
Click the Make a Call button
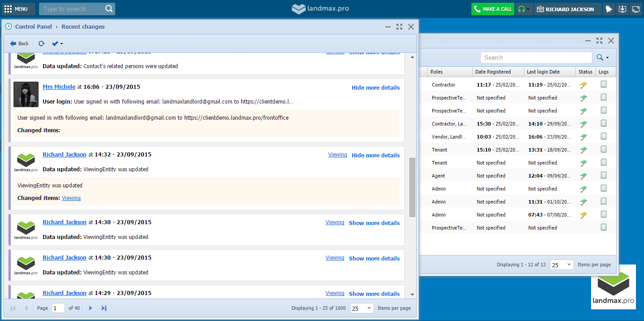pos(492,9)
